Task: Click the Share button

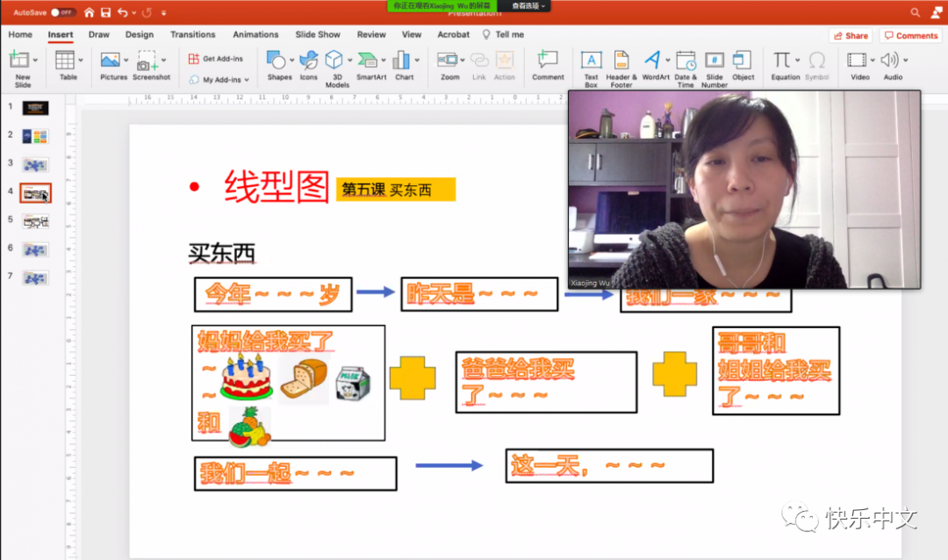Action: pyautogui.click(x=851, y=36)
